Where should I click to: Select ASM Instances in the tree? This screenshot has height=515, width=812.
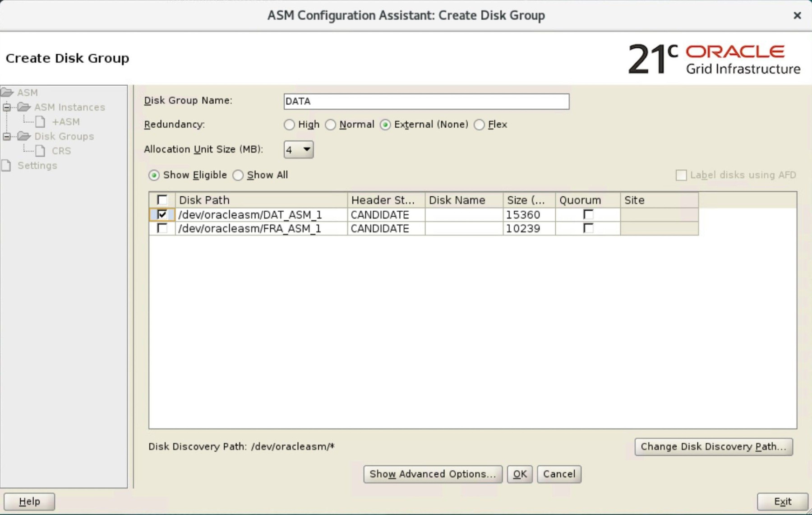69,107
